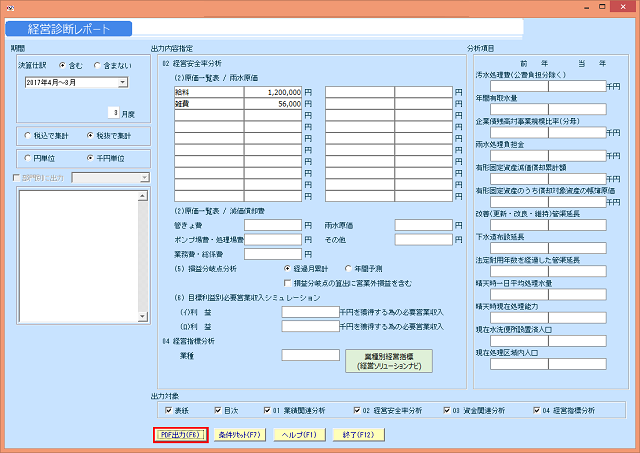Click the 当年 field for 有形固定資産減価償却累計額

click(578, 179)
